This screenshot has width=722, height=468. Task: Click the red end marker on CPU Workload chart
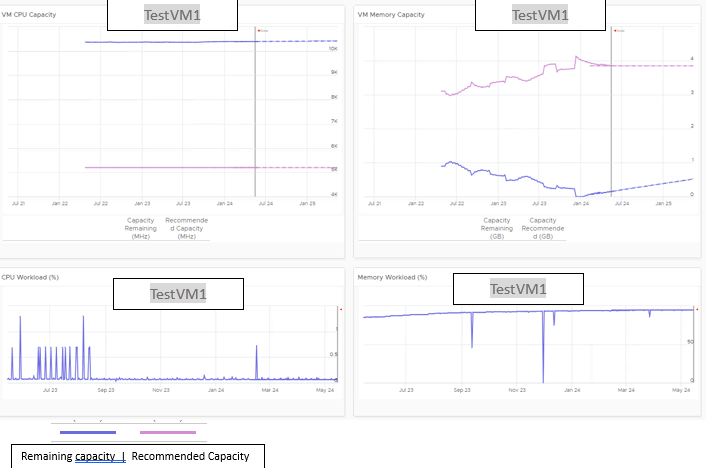pyautogui.click(x=341, y=310)
